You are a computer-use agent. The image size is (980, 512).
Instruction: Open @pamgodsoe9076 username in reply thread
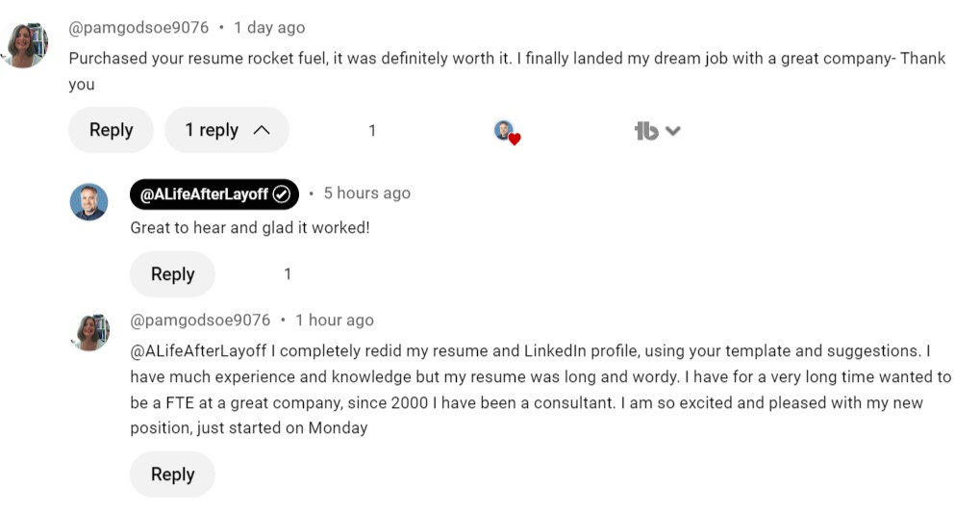(200, 320)
